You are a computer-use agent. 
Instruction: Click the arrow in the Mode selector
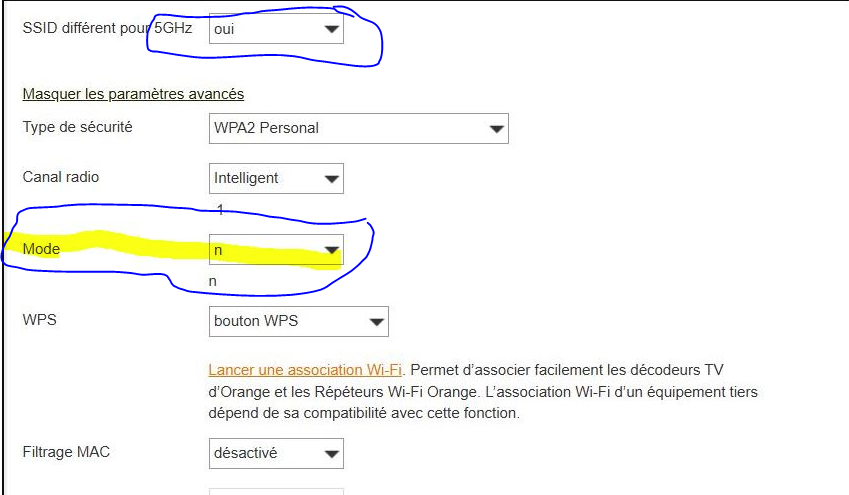pyautogui.click(x=331, y=251)
